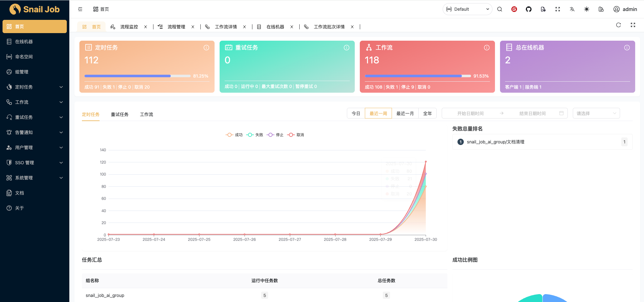Close the 流程监控 tab
This screenshot has width=644, height=302.
(146, 27)
